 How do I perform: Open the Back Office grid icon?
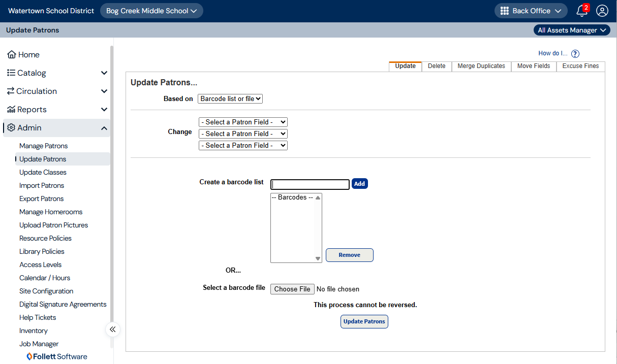(505, 10)
